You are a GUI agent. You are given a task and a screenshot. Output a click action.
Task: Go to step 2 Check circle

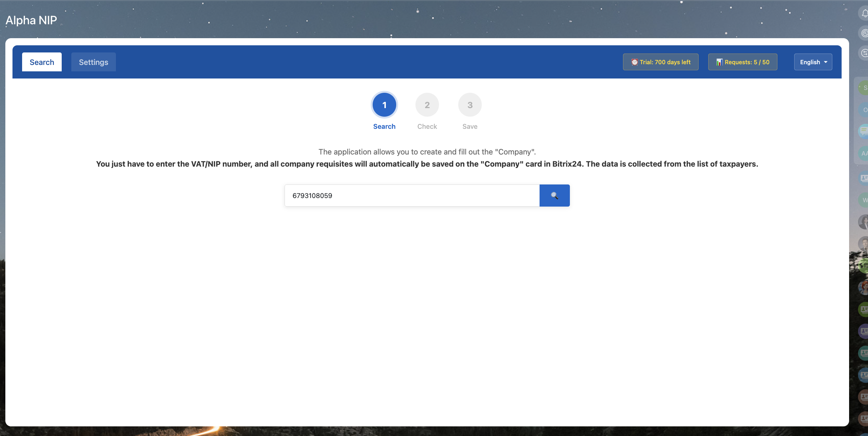pyautogui.click(x=427, y=105)
